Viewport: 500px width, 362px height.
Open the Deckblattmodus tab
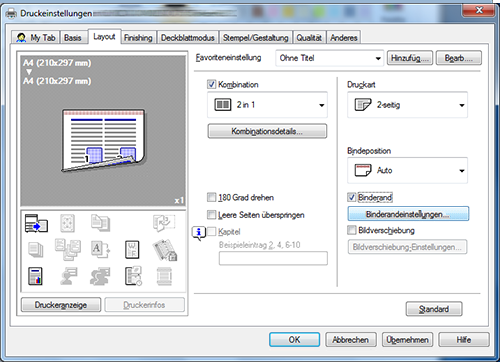point(188,38)
